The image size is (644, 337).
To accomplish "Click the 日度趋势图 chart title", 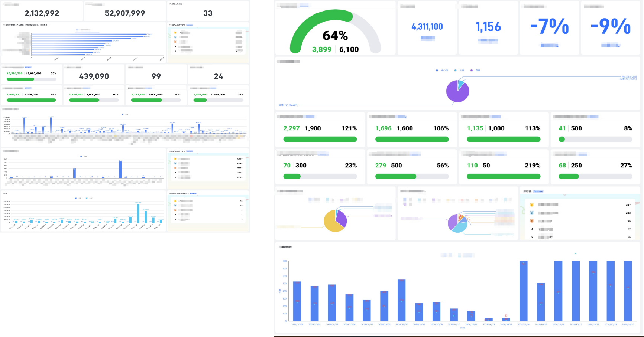I will [285, 247].
